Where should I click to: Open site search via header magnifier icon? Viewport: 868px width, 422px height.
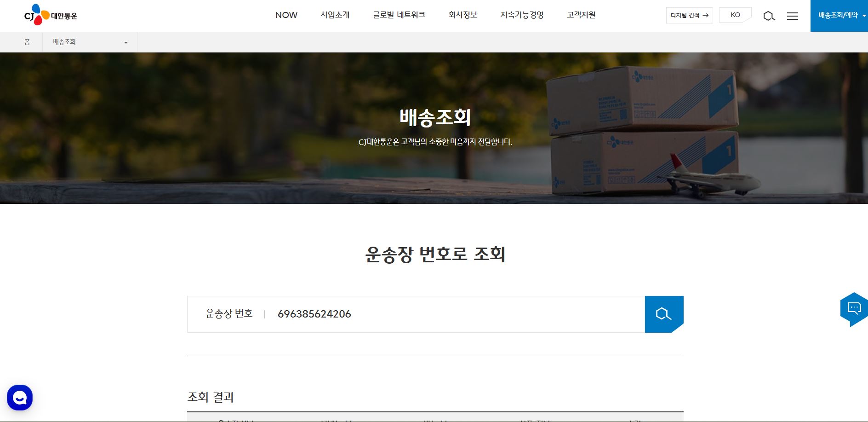coord(769,16)
